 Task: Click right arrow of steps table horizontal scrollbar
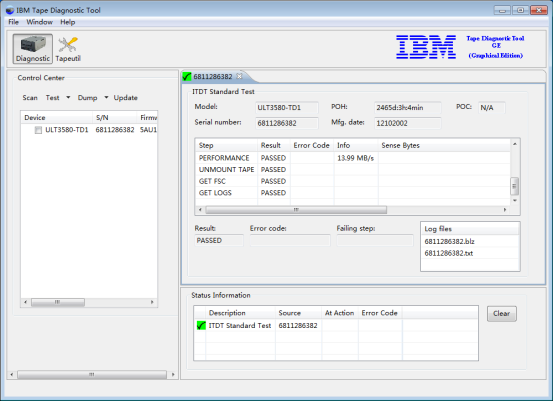[x=505, y=210]
